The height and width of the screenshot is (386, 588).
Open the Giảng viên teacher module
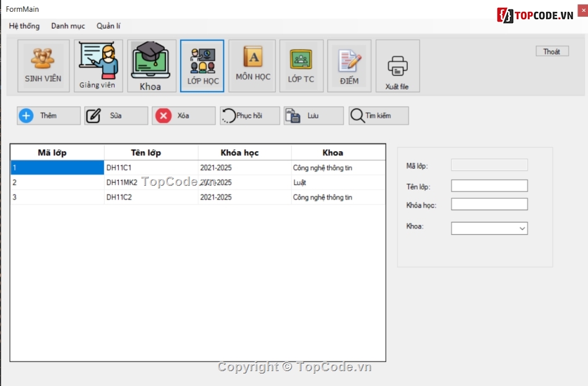(x=98, y=66)
